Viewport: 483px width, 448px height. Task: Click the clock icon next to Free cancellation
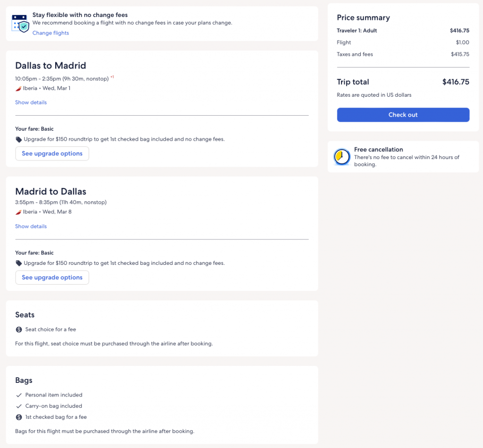pyautogui.click(x=341, y=157)
